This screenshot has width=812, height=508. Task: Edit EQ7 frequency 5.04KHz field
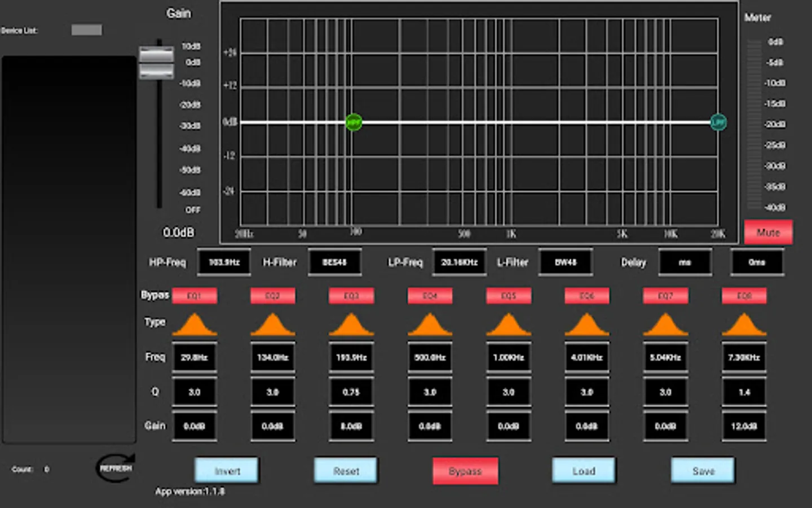click(665, 358)
